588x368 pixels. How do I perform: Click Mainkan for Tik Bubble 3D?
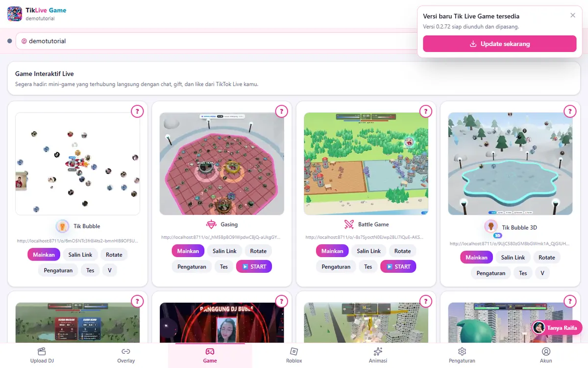click(477, 257)
